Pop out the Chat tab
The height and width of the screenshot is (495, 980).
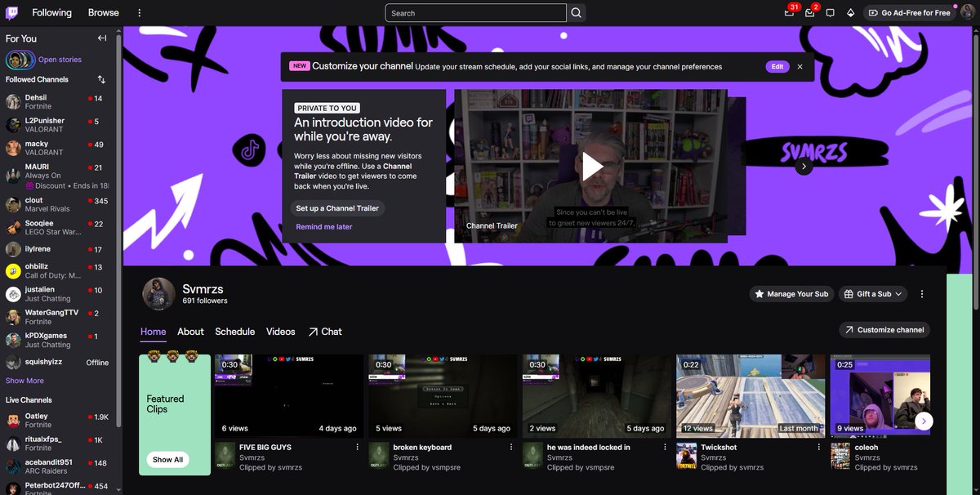[325, 332]
